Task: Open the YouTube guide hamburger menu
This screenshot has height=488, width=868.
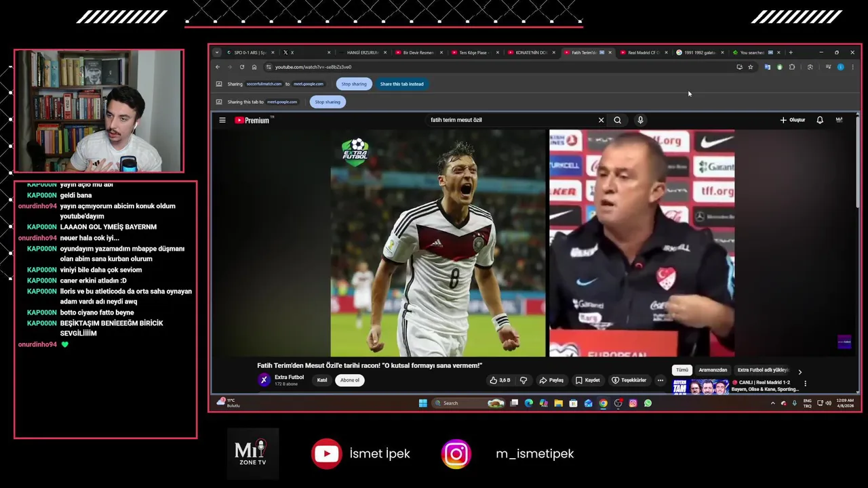Action: (222, 120)
